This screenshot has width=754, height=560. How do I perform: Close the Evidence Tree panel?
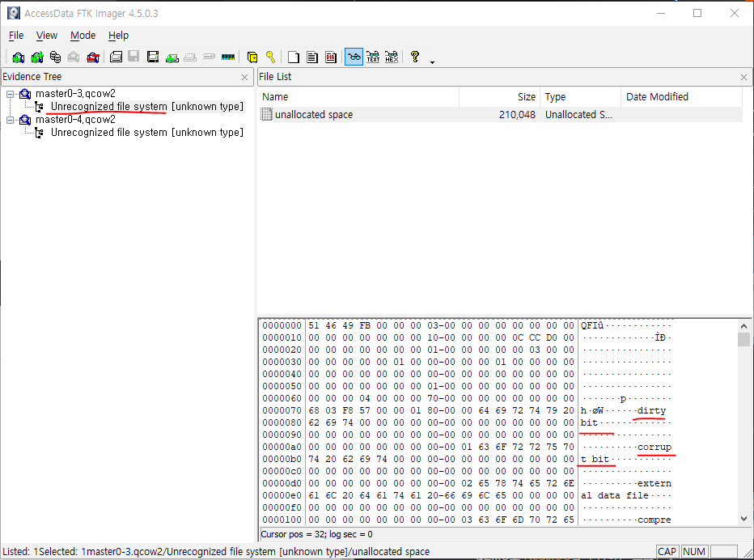pyautogui.click(x=245, y=77)
